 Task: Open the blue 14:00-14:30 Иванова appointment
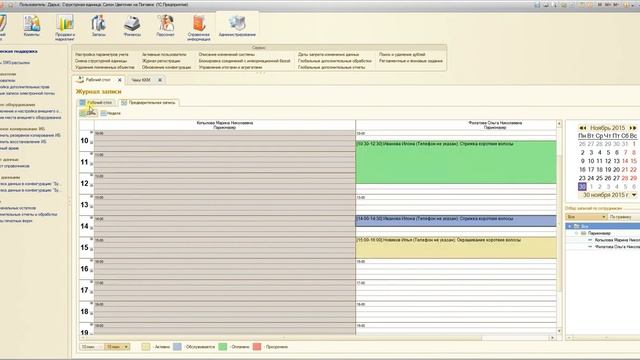pyautogui.click(x=456, y=221)
